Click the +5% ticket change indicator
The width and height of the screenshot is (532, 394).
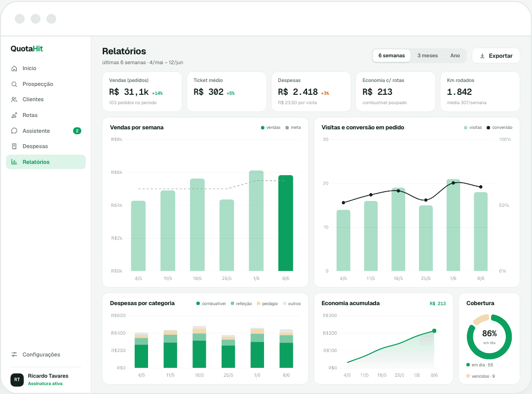point(231,93)
